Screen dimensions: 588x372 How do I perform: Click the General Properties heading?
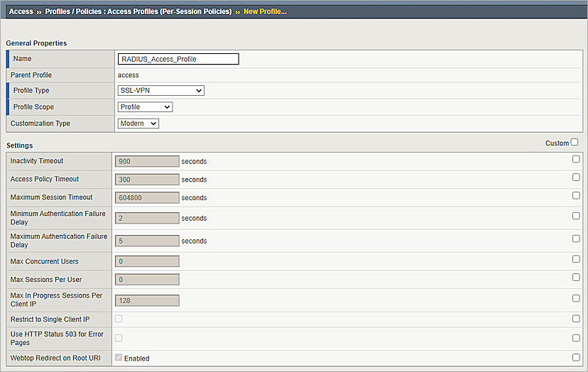36,43
